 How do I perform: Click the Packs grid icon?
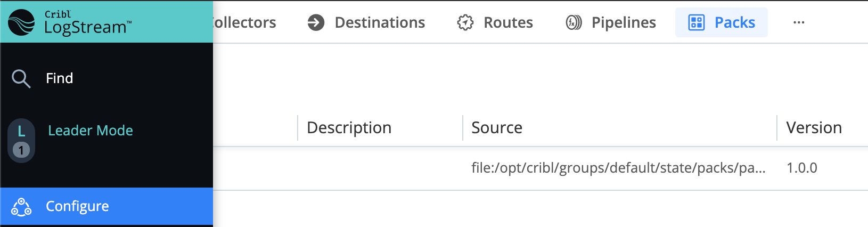pos(697,22)
